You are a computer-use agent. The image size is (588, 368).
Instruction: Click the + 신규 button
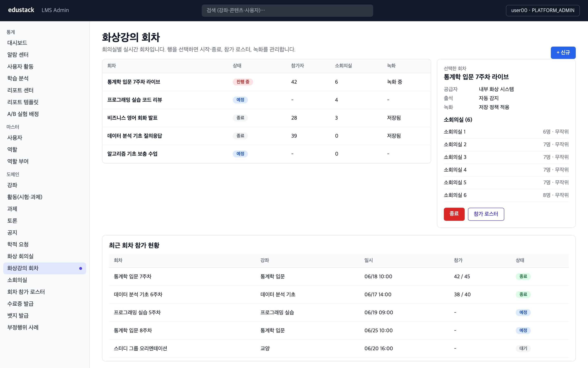563,53
